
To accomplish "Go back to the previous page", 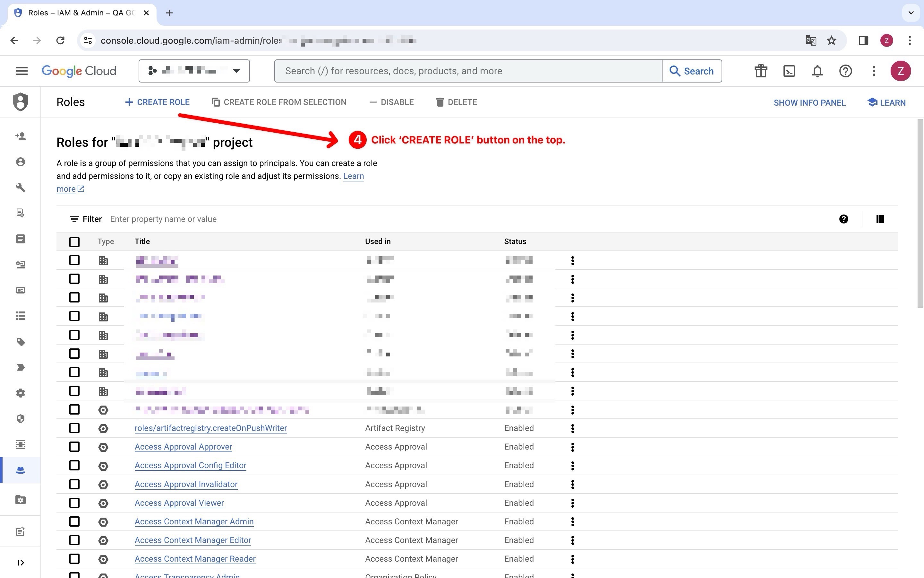I will pyautogui.click(x=14, y=40).
